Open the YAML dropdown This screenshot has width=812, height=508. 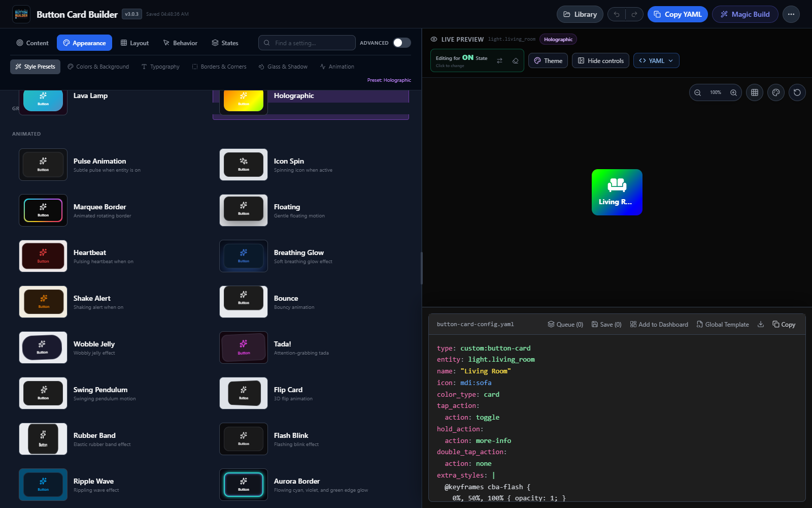point(656,60)
